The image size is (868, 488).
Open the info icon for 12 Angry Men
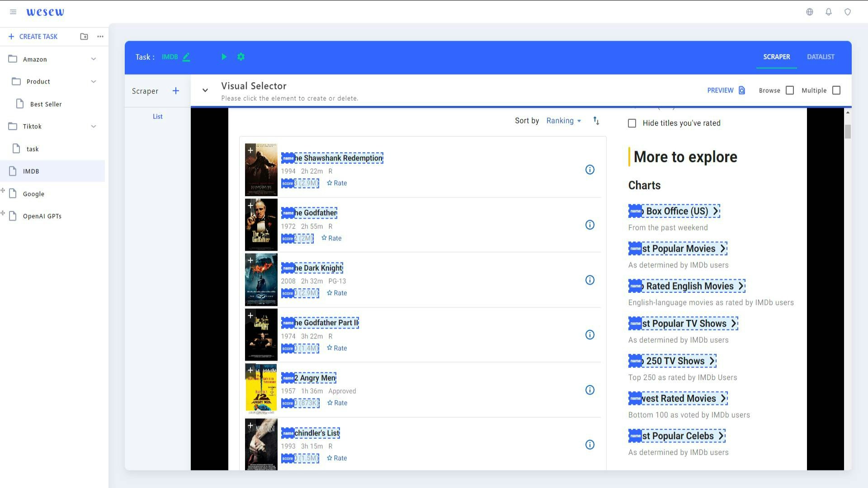(590, 390)
